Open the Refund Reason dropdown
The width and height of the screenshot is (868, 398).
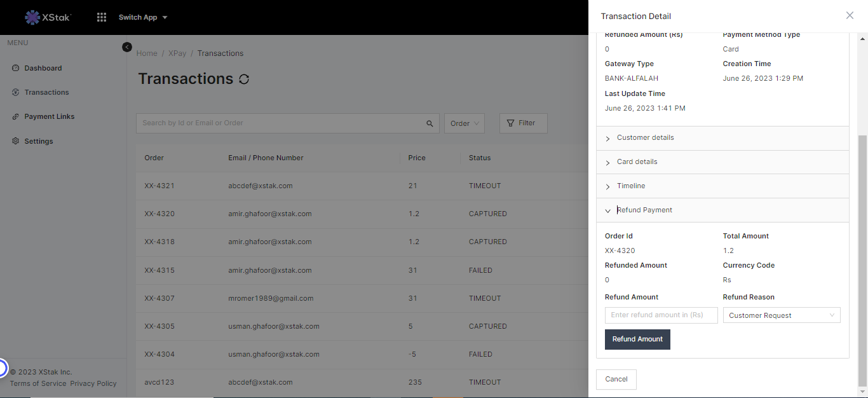[x=781, y=315]
